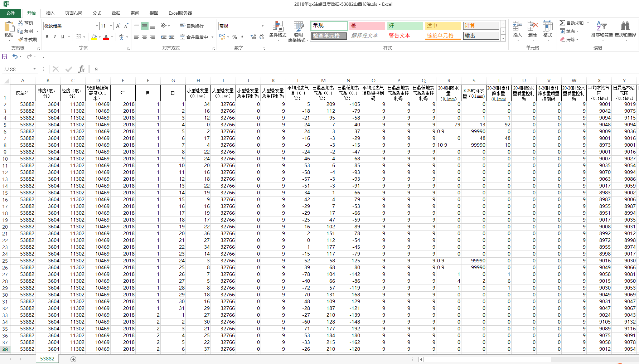Expand the cell styles gallery

tap(503, 38)
